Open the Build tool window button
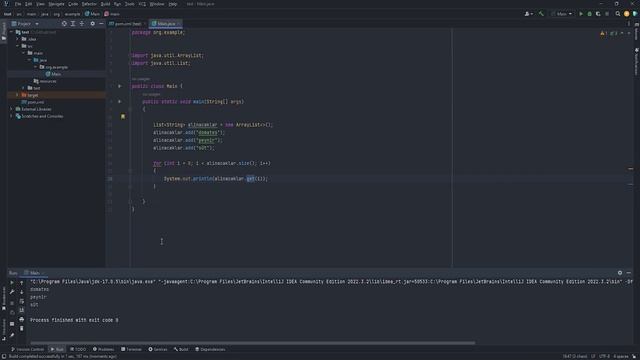640x360 pixels. pos(181,349)
